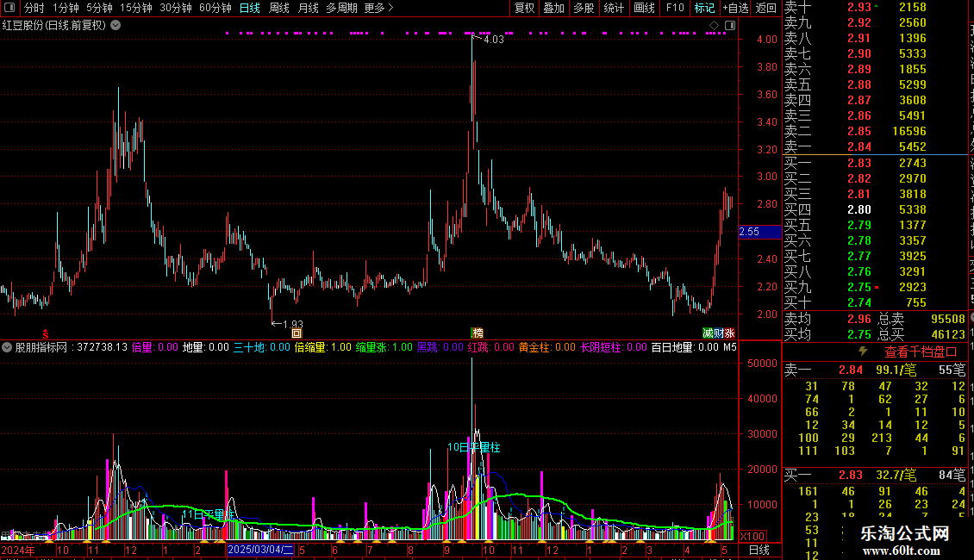The height and width of the screenshot is (560, 974).
Task: Switch to the 1分钟 period
Action: coord(66,8)
